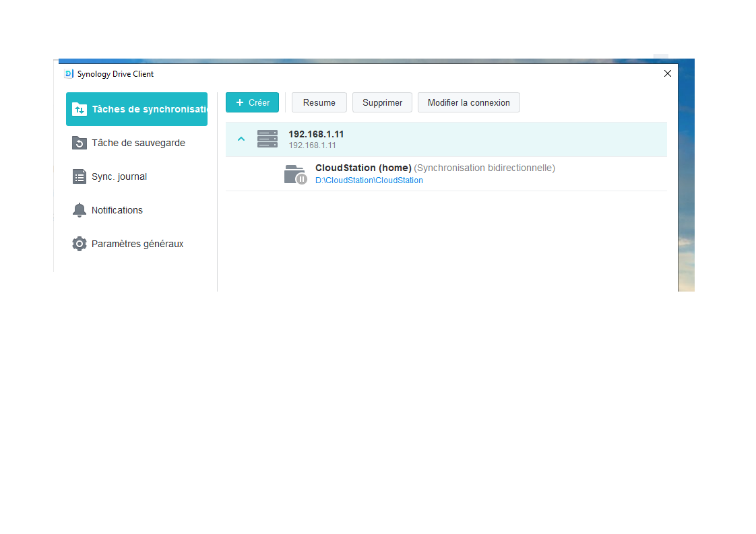Select the CloudStation (home) sync task

(x=447, y=174)
